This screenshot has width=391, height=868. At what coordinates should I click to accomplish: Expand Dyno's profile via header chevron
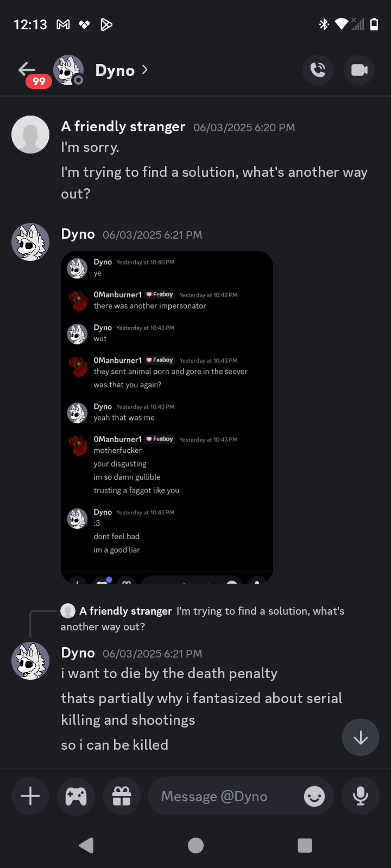tap(144, 69)
